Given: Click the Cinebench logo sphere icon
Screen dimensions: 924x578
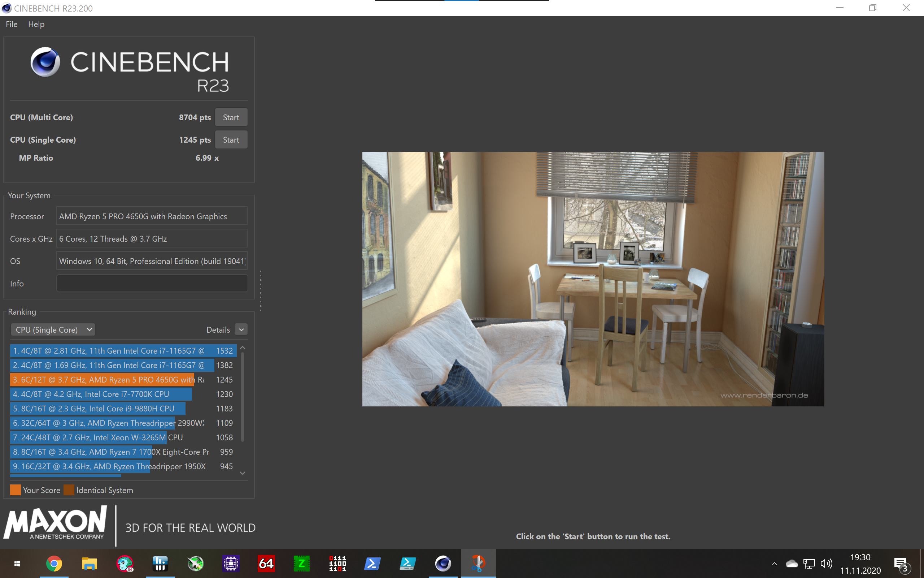Looking at the screenshot, I should point(45,62).
